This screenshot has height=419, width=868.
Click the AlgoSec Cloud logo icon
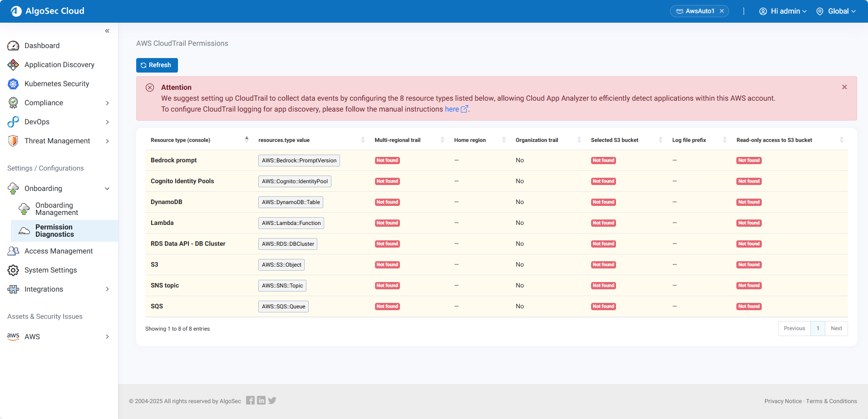coord(16,11)
